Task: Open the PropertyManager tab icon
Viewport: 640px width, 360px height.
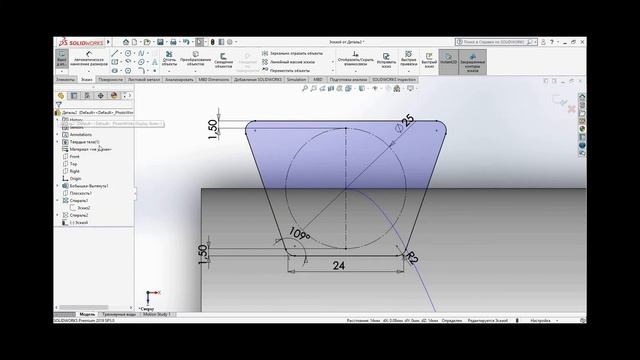Action: point(74,96)
